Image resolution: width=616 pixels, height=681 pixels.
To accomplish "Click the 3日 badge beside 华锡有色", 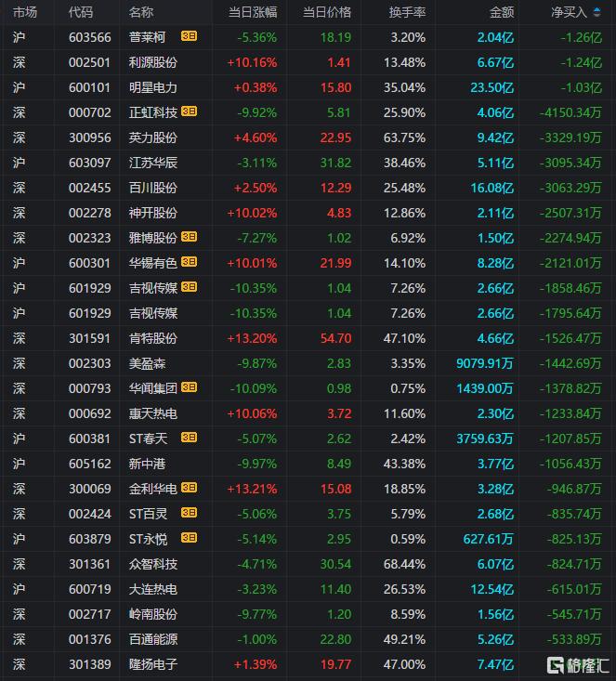I will [x=189, y=262].
